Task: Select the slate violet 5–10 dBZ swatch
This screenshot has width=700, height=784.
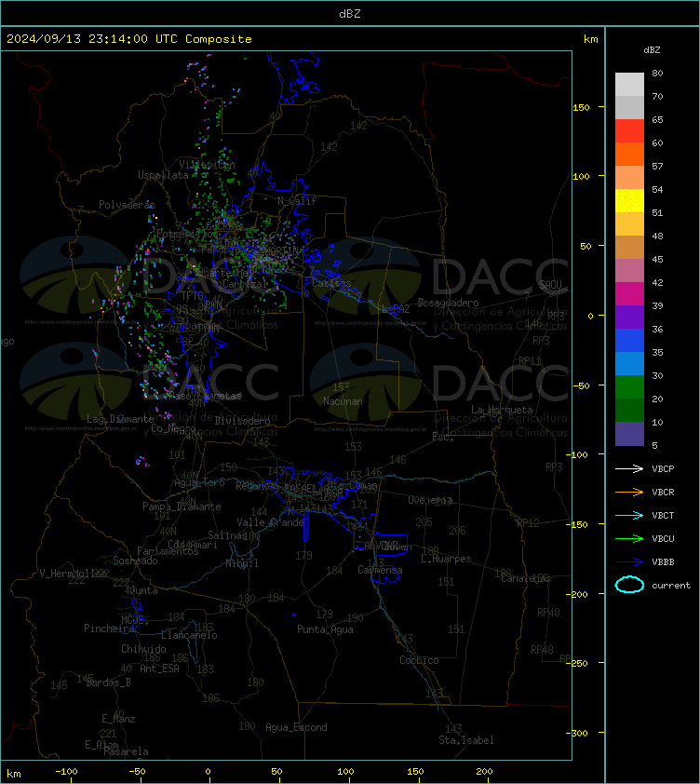Action: [x=629, y=434]
